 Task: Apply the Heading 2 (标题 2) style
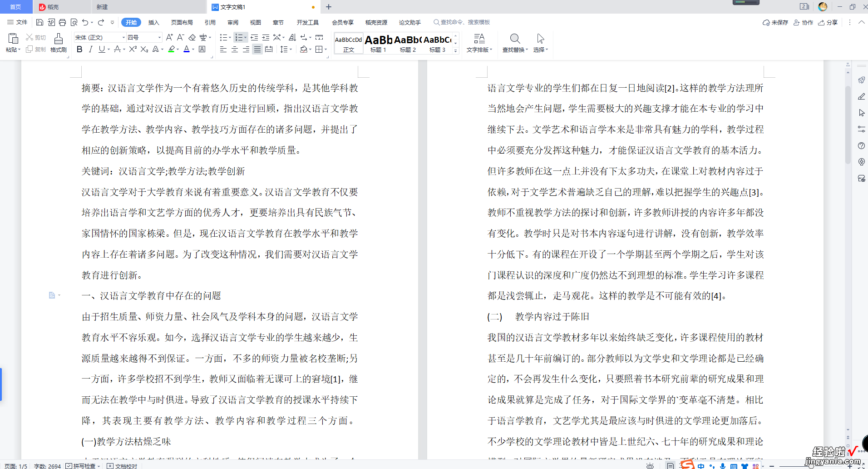click(x=408, y=43)
